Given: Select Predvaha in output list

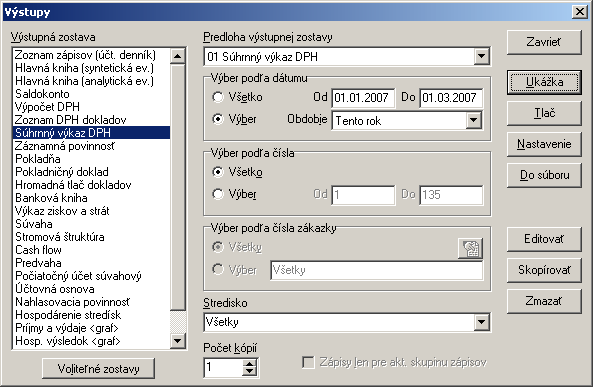Looking at the screenshot, I should (x=92, y=263).
